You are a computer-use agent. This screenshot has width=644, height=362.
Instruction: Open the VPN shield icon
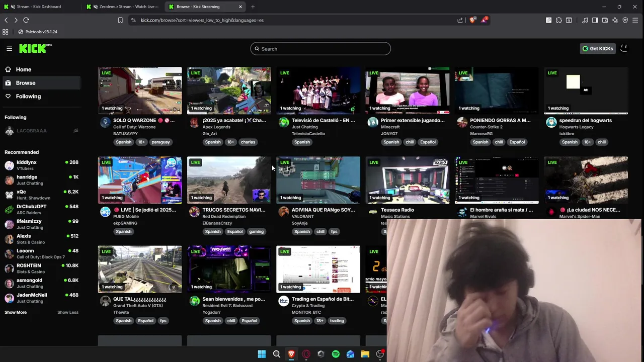click(625, 20)
